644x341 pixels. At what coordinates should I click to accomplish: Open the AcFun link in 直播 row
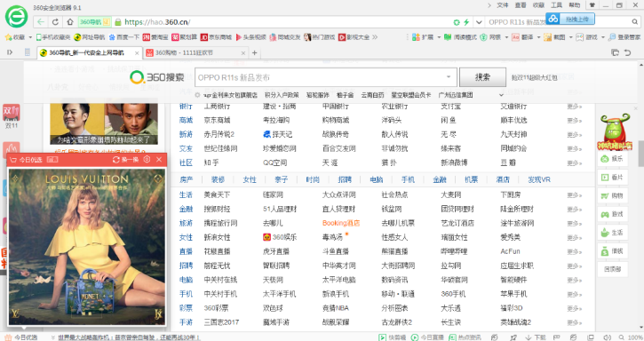point(510,251)
